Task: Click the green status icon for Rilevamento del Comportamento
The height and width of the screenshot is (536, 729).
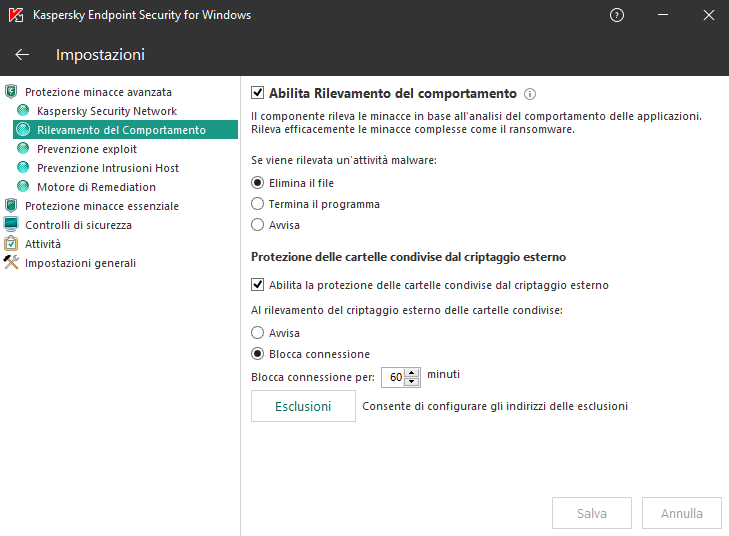Action: click(x=23, y=129)
